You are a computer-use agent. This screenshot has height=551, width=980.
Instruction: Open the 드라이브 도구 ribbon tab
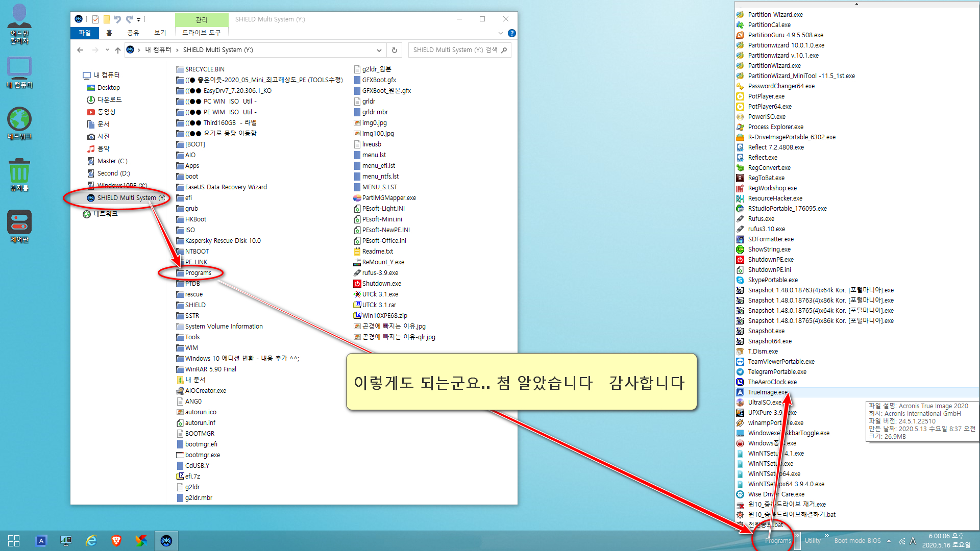pos(202,33)
